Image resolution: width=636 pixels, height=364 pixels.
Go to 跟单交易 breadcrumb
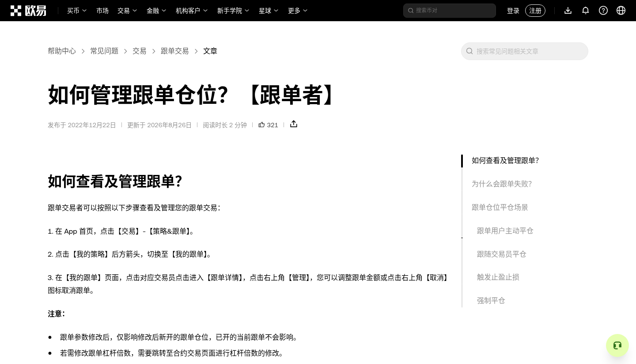175,51
